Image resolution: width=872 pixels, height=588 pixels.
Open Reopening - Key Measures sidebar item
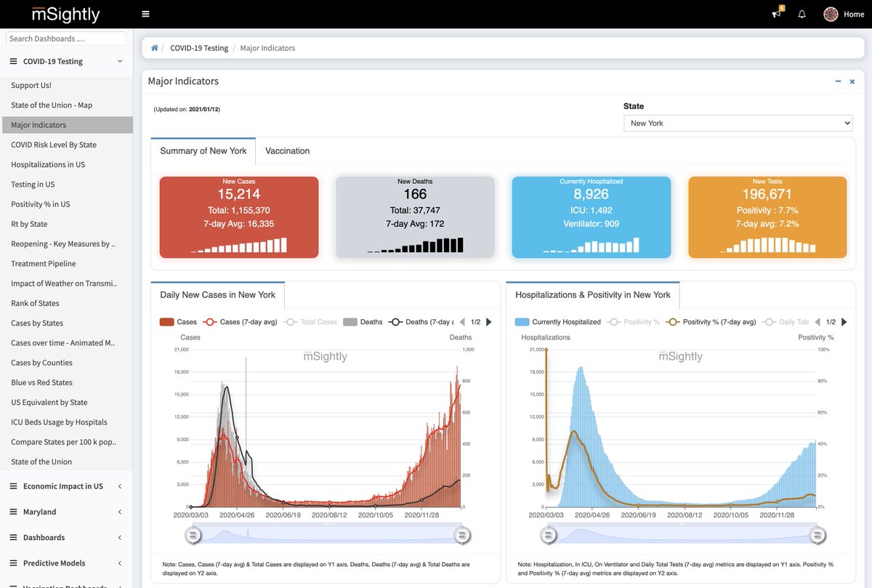click(63, 243)
